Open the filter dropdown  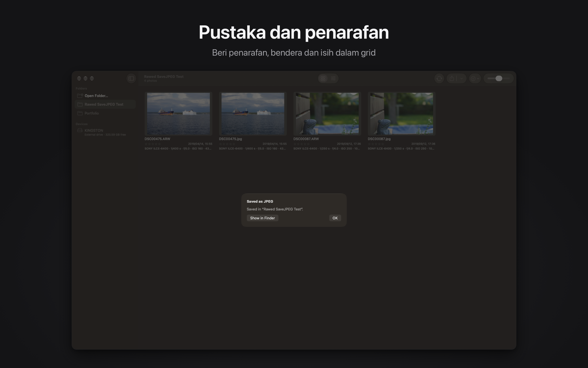pos(475,78)
